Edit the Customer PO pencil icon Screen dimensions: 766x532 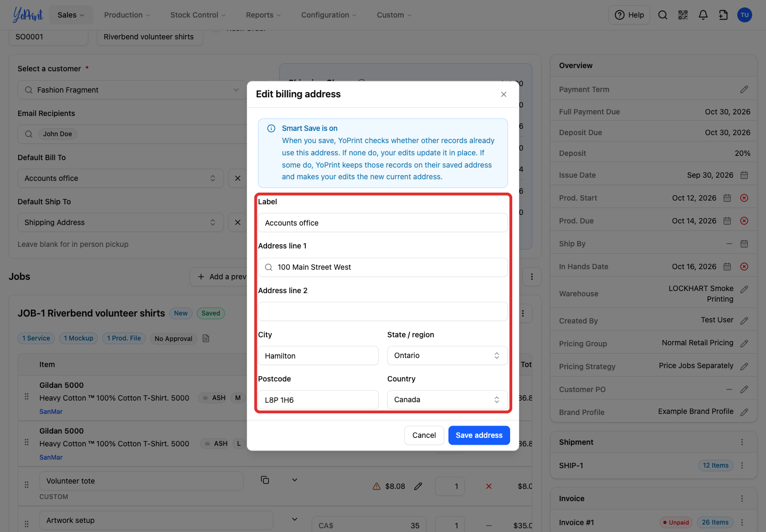[x=744, y=389]
